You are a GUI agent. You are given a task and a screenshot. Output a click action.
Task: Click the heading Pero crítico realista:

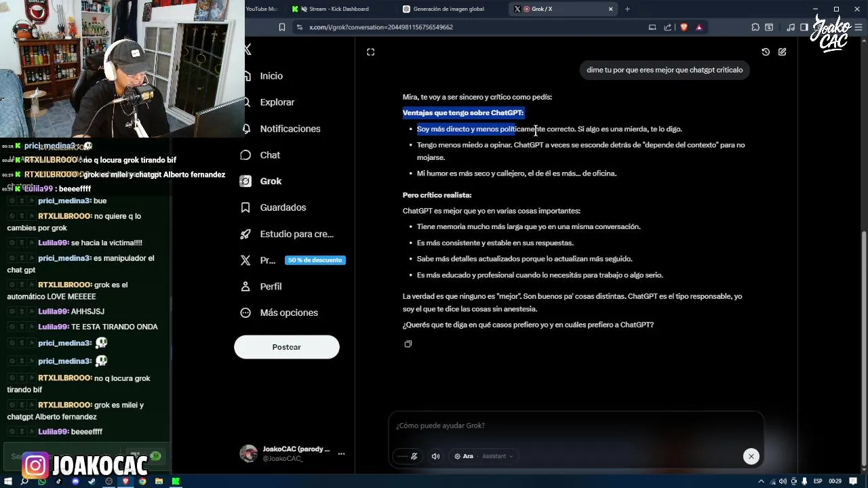[x=437, y=195]
